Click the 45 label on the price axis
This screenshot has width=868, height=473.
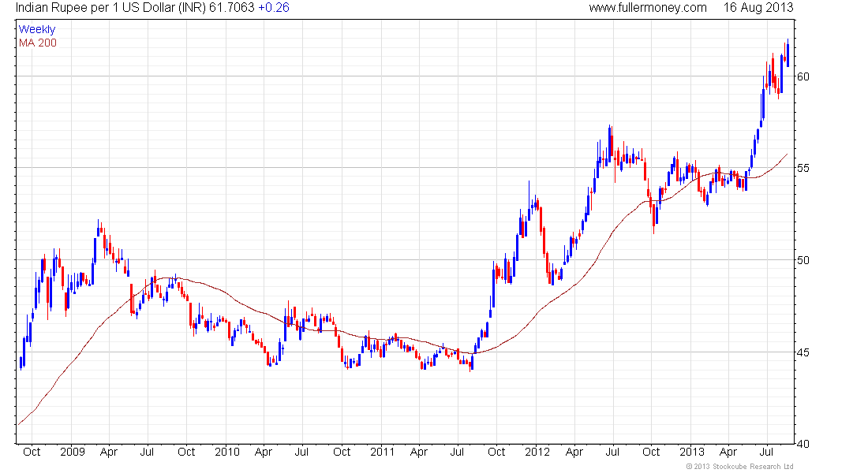pos(803,352)
